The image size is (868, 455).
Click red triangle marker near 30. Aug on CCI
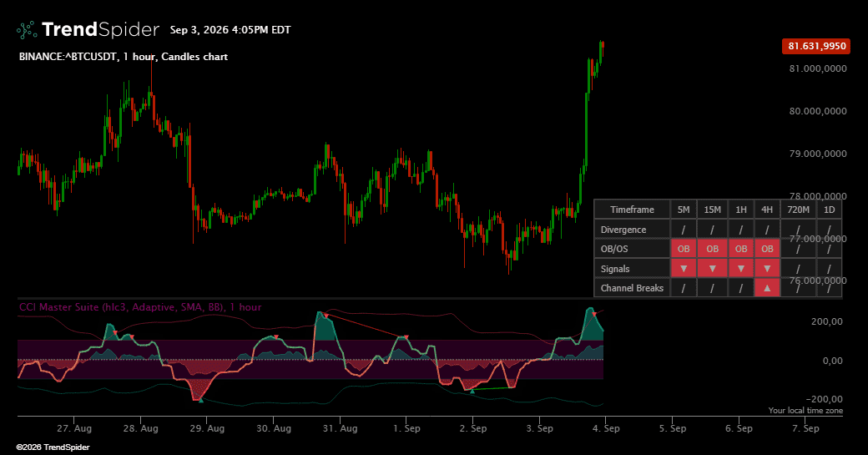(x=275, y=336)
